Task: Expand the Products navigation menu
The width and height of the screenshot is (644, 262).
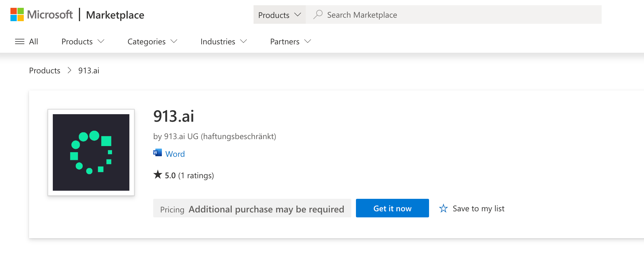Action: [x=83, y=41]
